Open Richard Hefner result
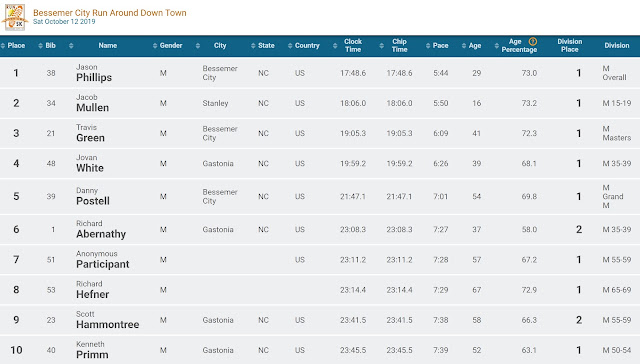The image size is (640, 364). pos(93,290)
